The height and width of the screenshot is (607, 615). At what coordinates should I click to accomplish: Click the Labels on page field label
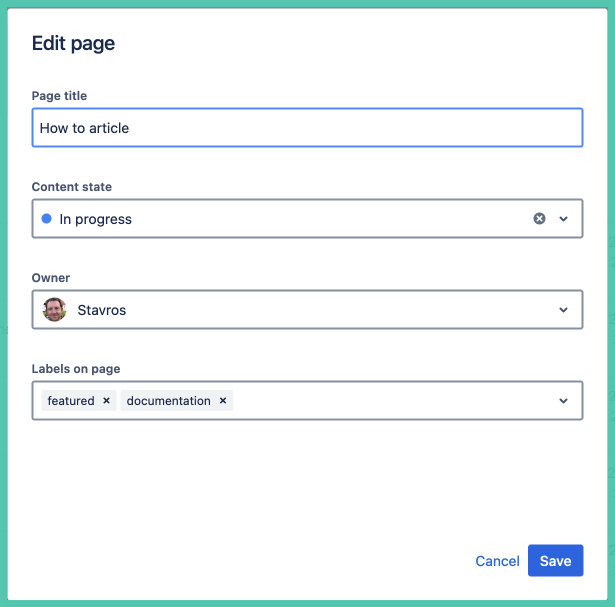(76, 369)
